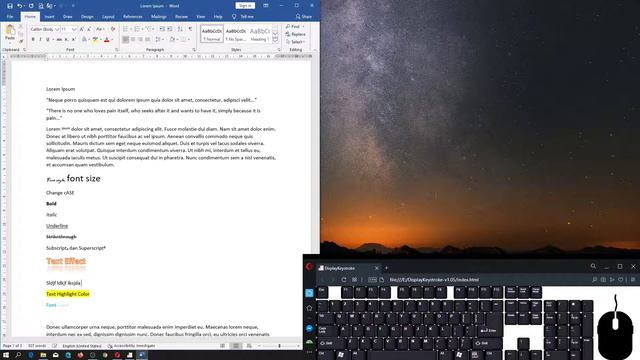Center the paragraph text
Screen dimensions: 640x360
133,40
